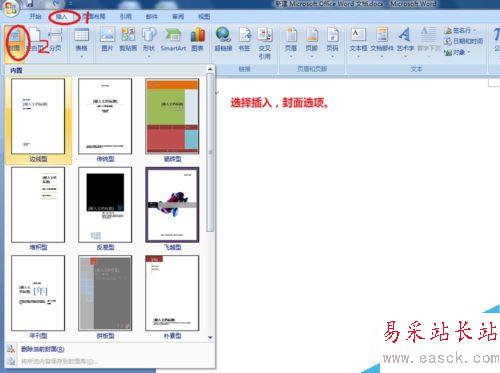Open the 页脚 footer dropdown
Viewport: 500px width, 373px height.
tap(312, 43)
